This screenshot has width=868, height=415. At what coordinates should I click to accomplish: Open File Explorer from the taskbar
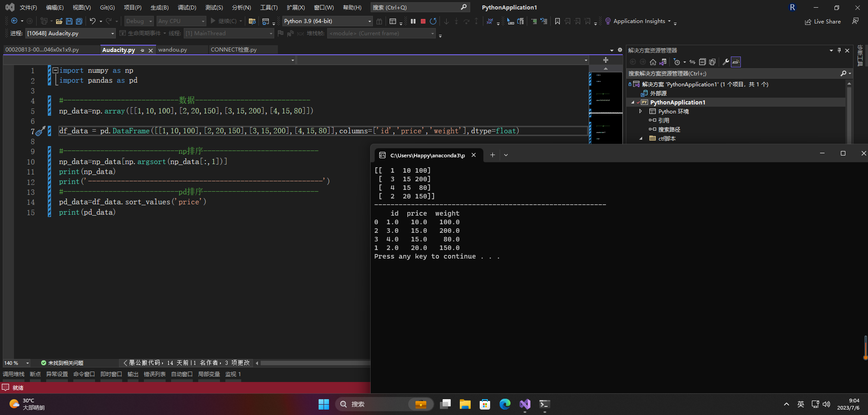(465, 404)
